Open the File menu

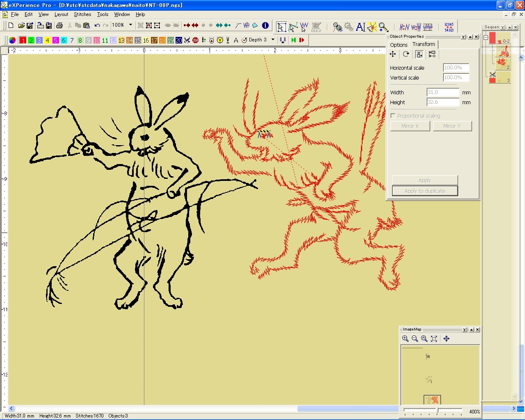coord(15,14)
